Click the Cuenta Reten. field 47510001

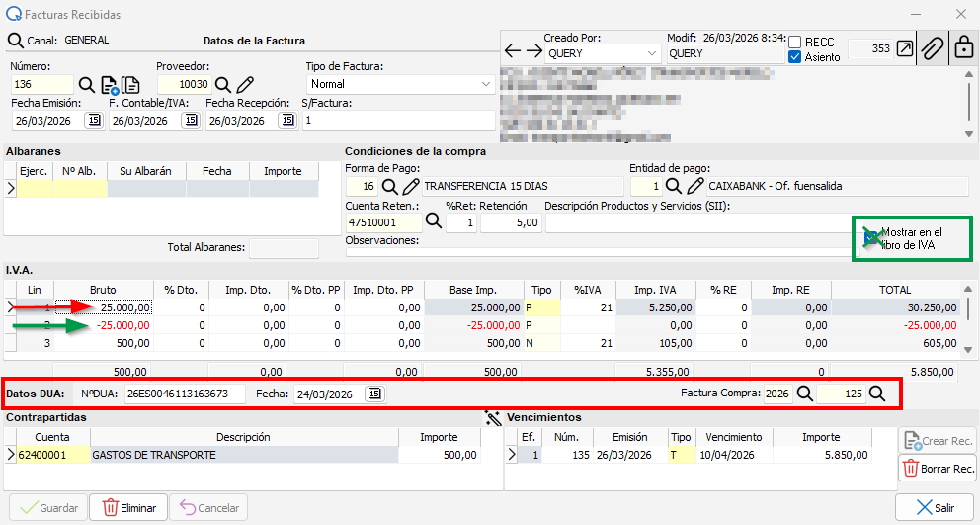point(383,222)
